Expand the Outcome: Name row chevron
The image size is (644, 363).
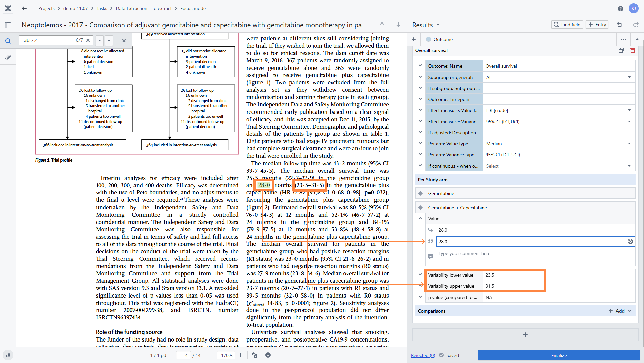click(420, 66)
